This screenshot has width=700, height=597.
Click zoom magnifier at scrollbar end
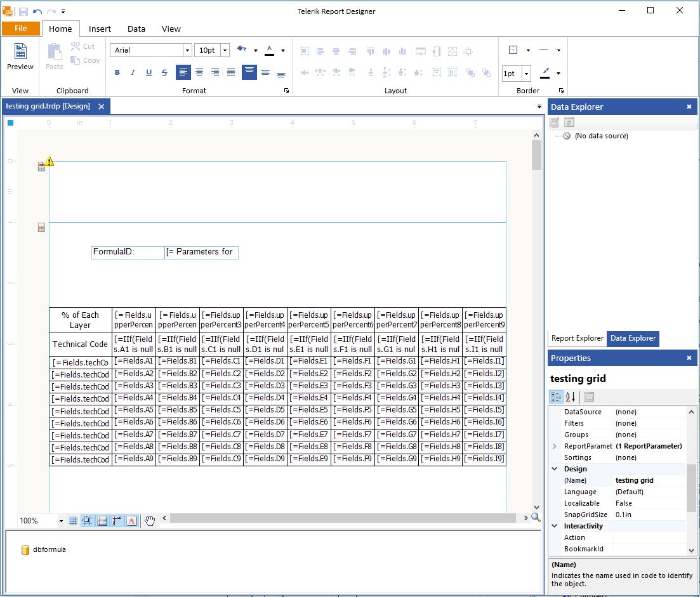[x=536, y=518]
